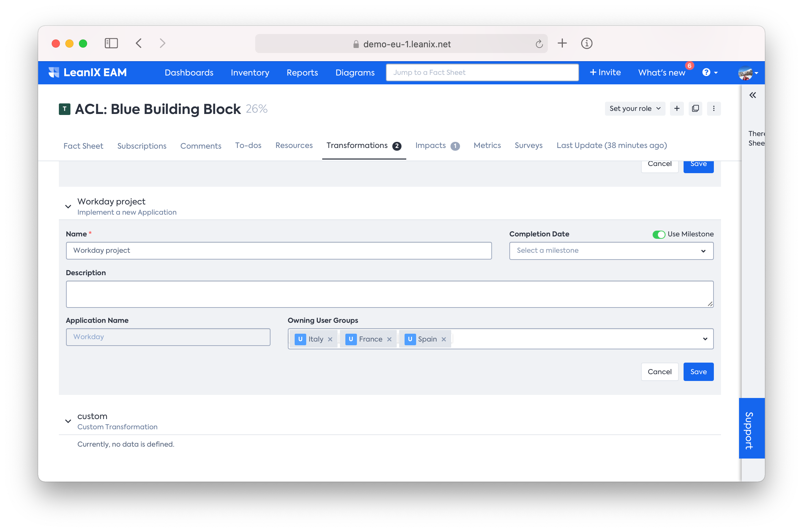Click the U icon on France tag
This screenshot has width=803, height=532.
pos(351,339)
